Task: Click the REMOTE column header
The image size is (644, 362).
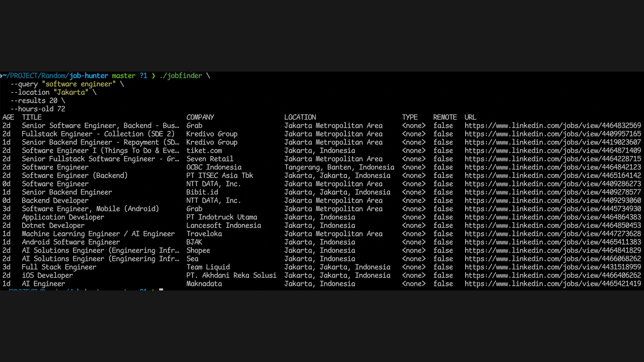Action: click(x=445, y=117)
